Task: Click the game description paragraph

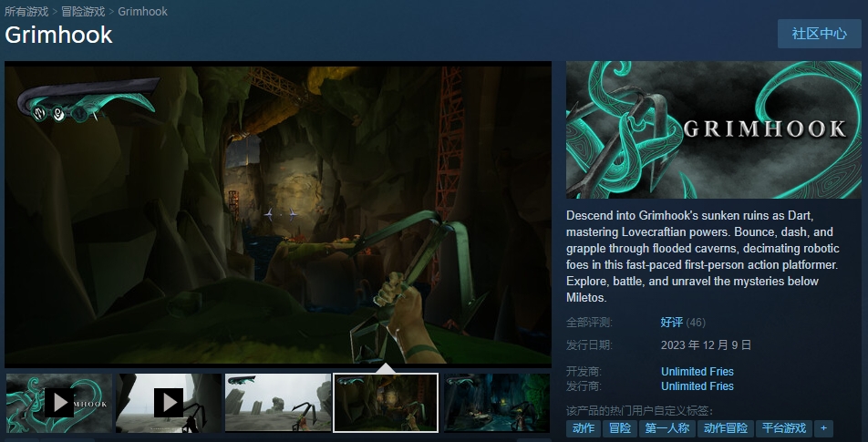Action: point(703,257)
